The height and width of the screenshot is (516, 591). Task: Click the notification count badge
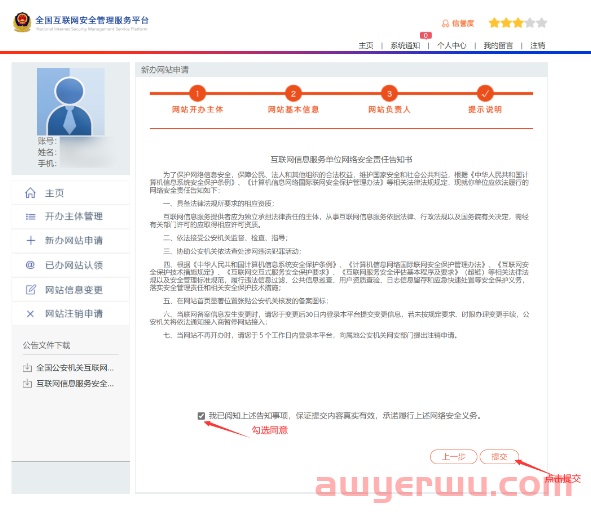426,35
